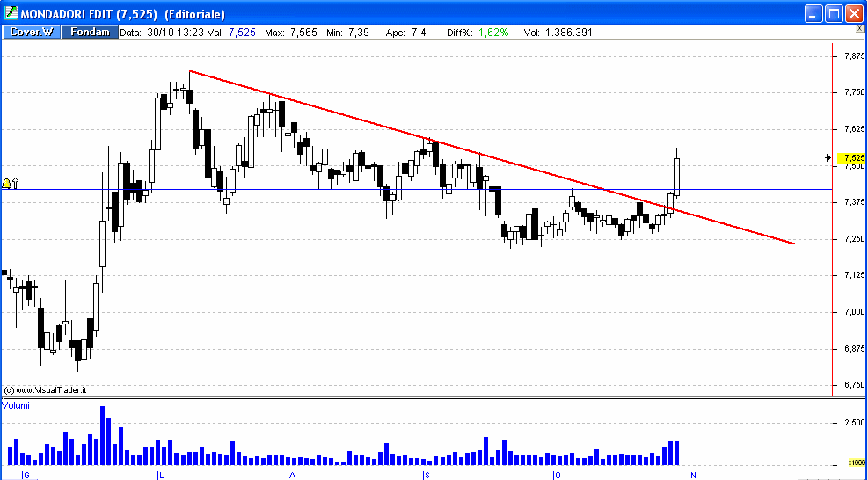Screen dimensions: 868x480
Task: Click the up arrow icon beside the bell
Action: [x=16, y=183]
